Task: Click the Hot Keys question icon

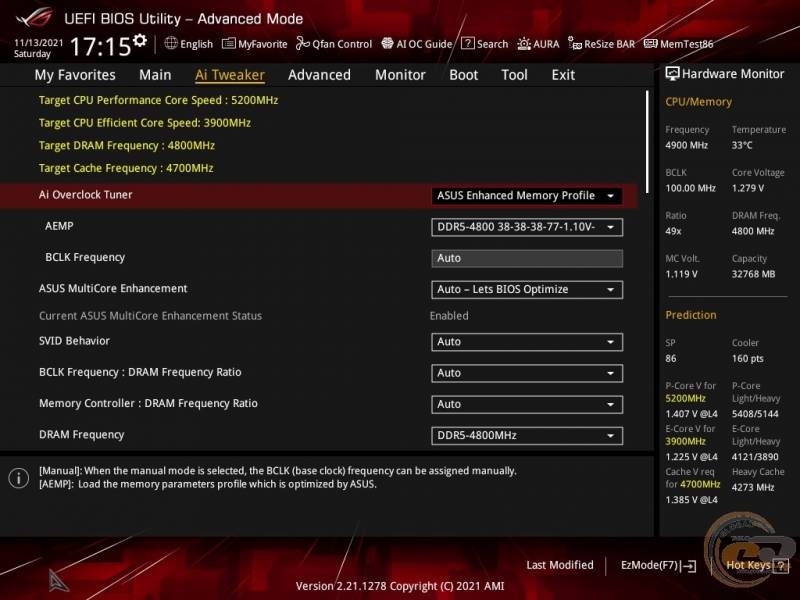Action: pos(781,565)
